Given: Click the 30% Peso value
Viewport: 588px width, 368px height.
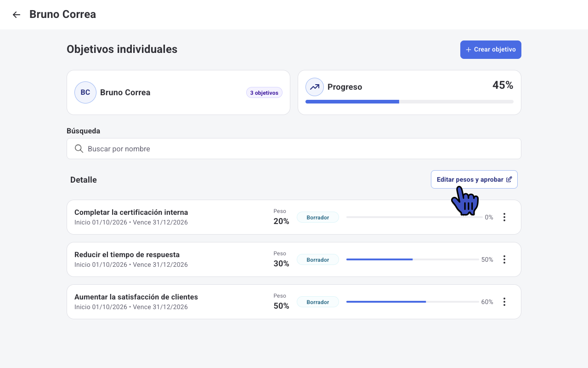Looking at the screenshot, I should [281, 264].
